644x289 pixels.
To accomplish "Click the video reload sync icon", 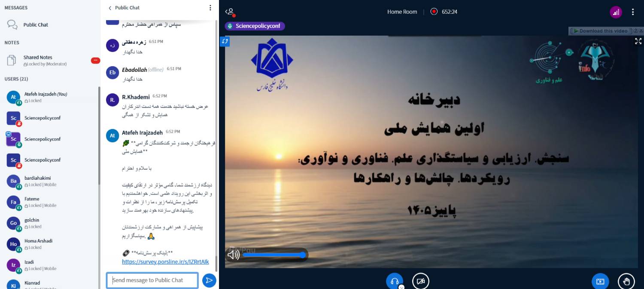I will (x=225, y=41).
